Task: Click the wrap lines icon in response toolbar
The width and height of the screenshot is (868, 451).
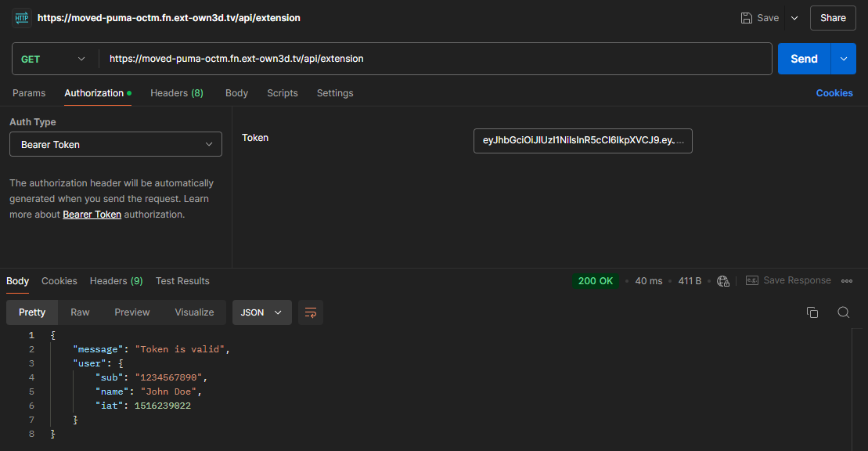Action: point(311,312)
